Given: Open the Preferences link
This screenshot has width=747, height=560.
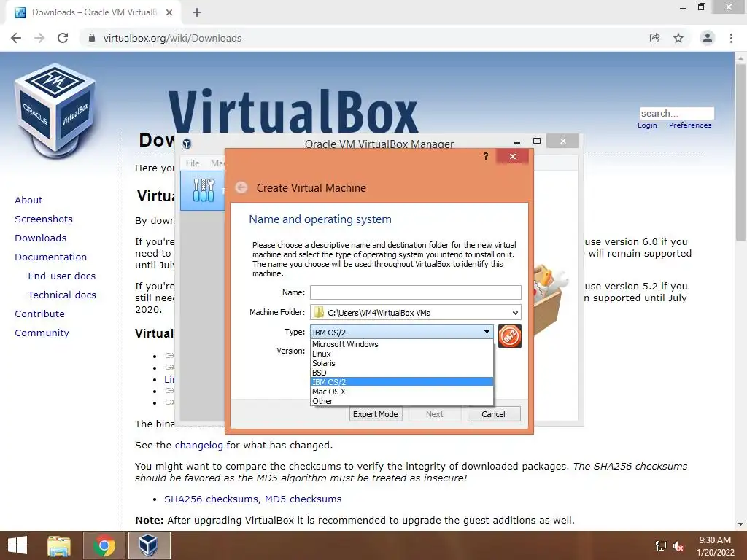Looking at the screenshot, I should pos(690,125).
